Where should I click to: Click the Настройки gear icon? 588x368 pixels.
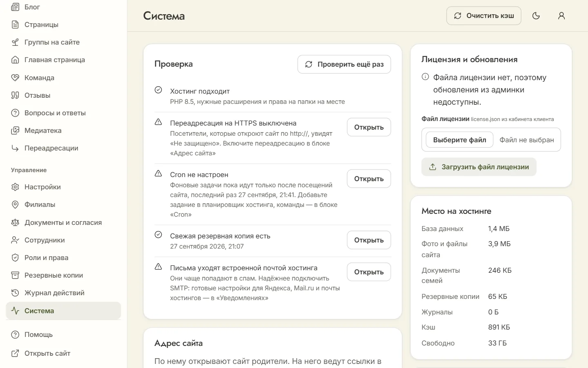pos(15,187)
